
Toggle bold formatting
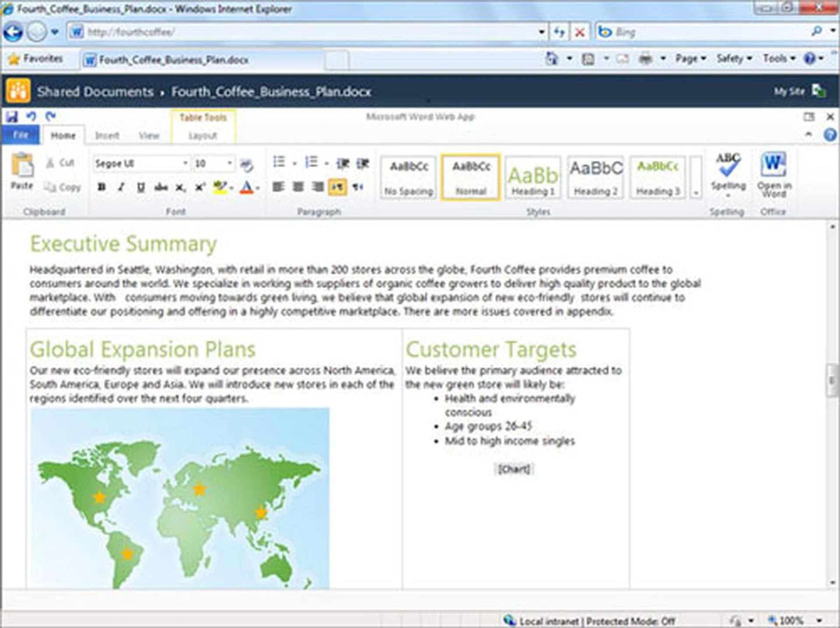point(101,187)
